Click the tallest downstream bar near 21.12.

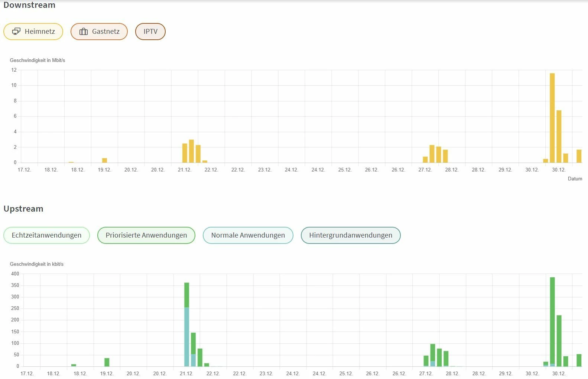click(191, 151)
